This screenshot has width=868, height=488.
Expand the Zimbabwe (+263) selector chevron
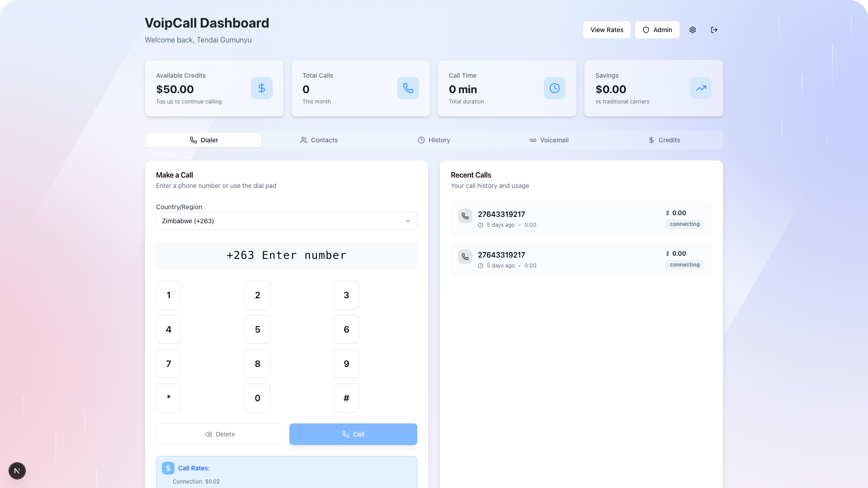click(407, 221)
